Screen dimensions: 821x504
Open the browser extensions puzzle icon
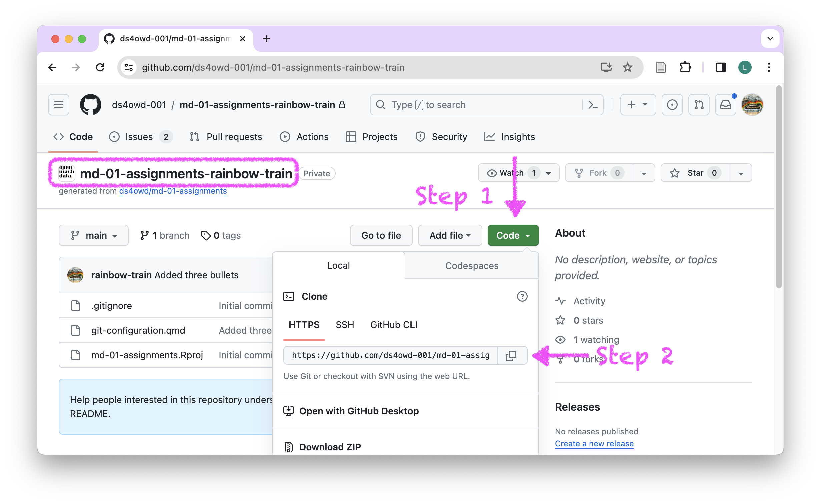click(685, 67)
